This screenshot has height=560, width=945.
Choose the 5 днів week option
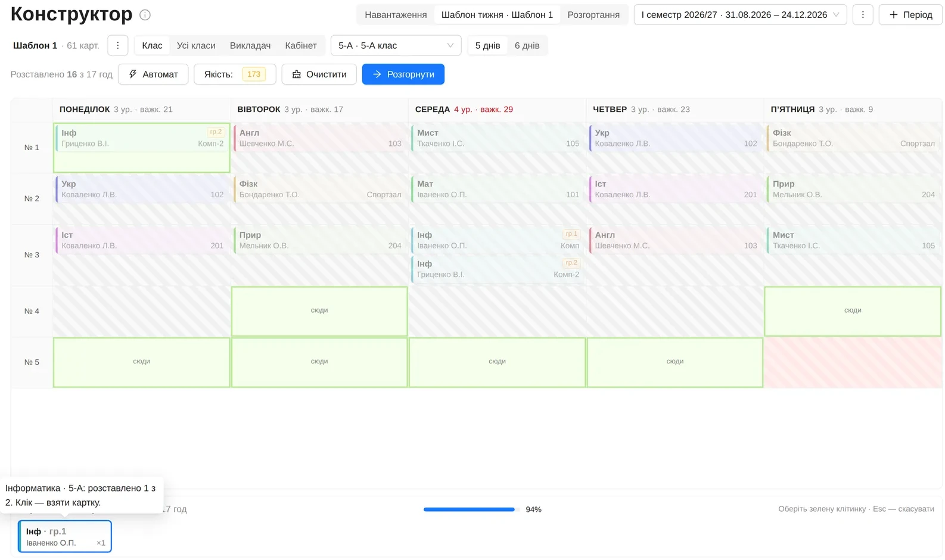point(487,45)
